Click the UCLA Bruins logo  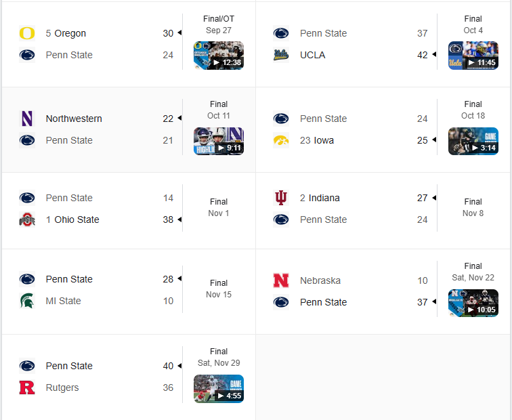(x=281, y=55)
